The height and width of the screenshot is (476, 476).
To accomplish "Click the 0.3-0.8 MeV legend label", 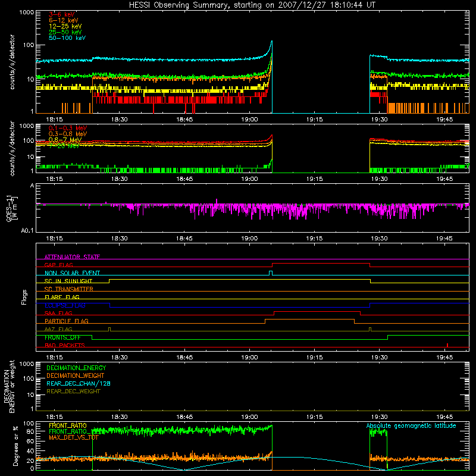I will point(68,134).
